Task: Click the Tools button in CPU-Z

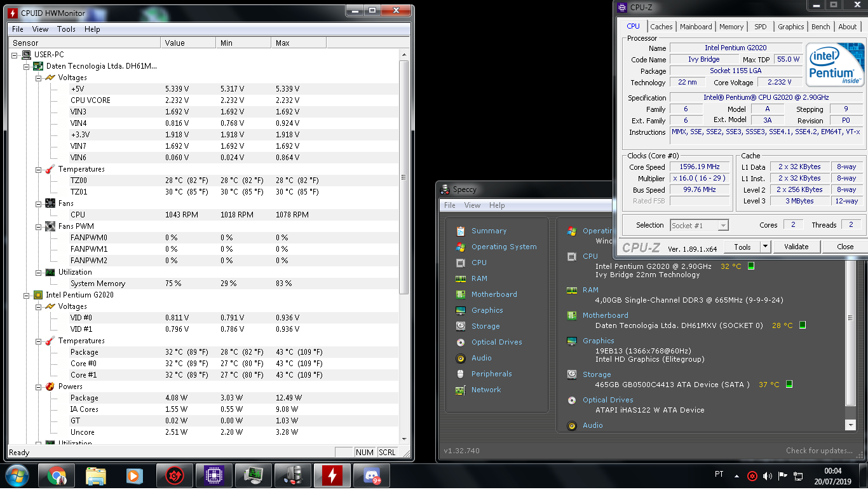Action: [742, 247]
